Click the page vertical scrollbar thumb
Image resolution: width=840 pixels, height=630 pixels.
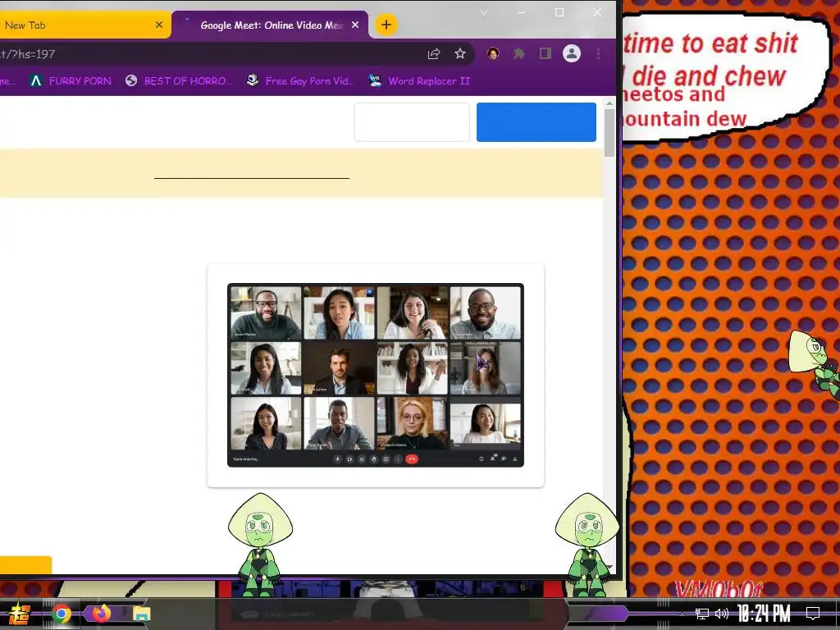click(x=609, y=133)
